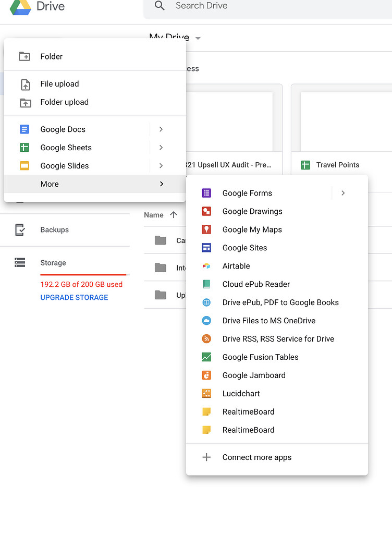Select the Airtable app icon

(206, 266)
